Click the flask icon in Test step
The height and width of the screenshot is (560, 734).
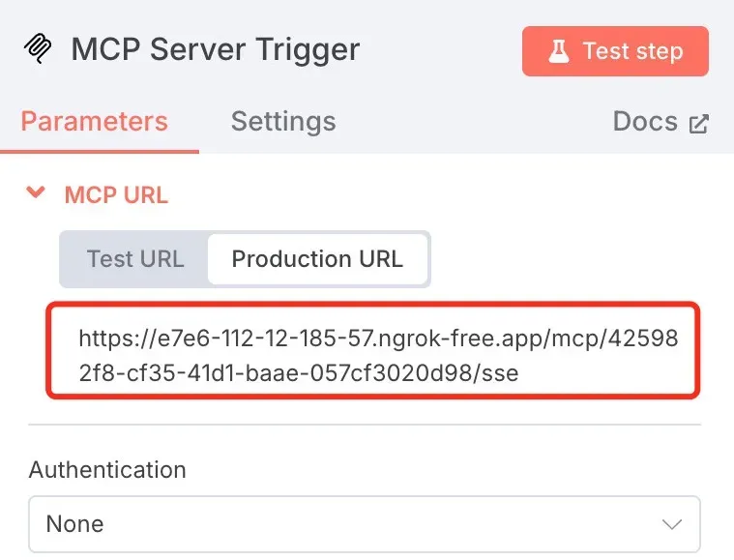[x=559, y=51]
